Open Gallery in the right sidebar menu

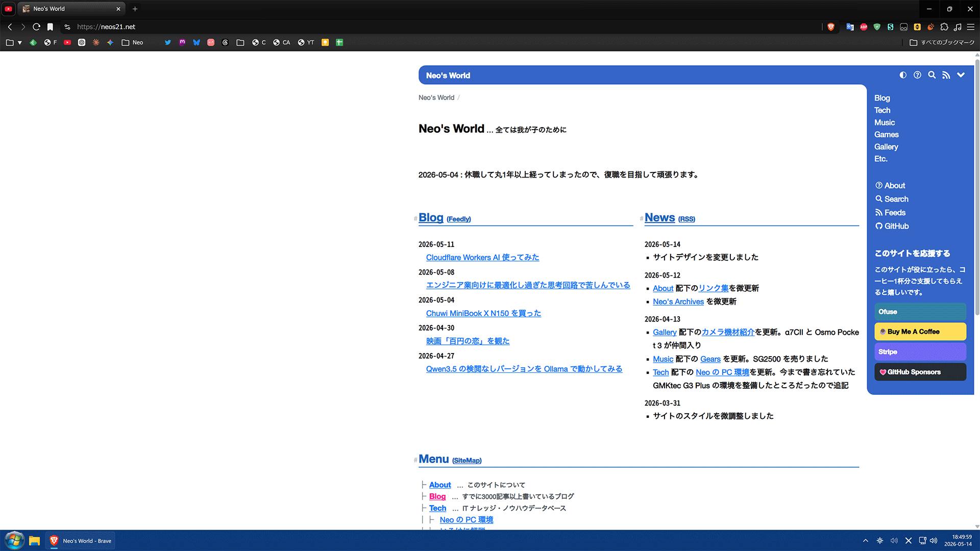(x=886, y=147)
